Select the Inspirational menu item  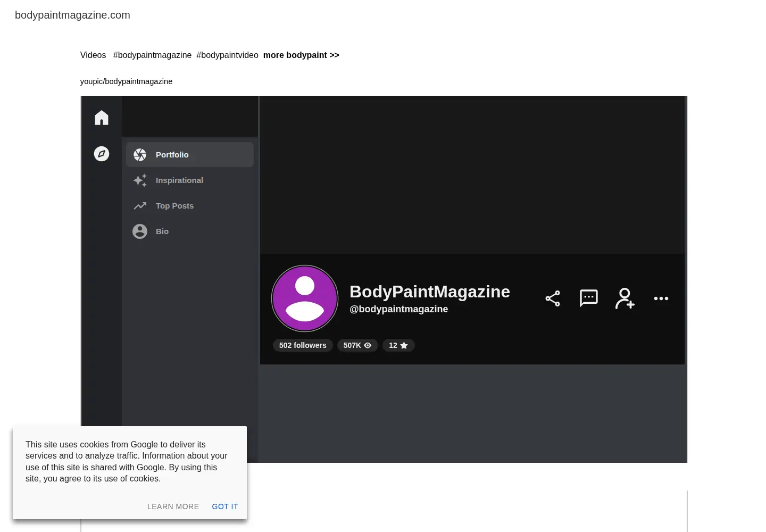point(190,180)
